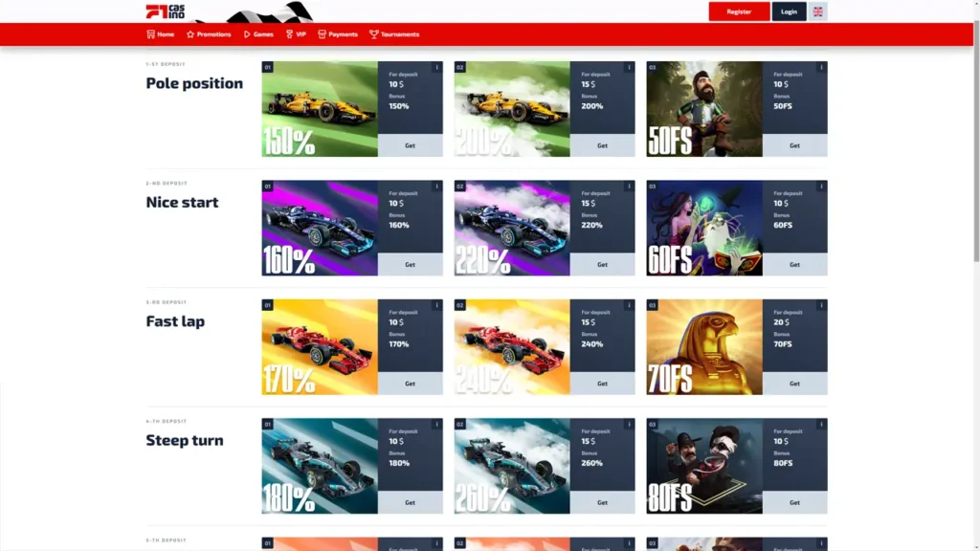Open info icon on Fast lap 70FS card

click(822, 305)
